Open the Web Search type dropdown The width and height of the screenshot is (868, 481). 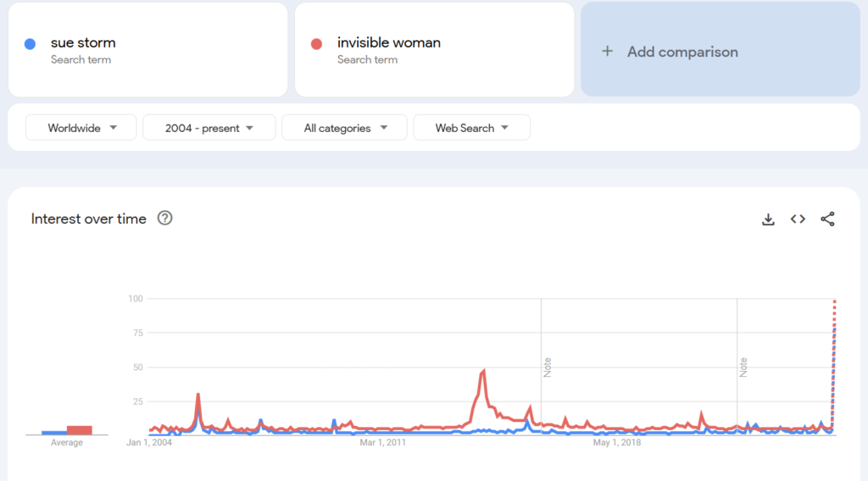471,128
